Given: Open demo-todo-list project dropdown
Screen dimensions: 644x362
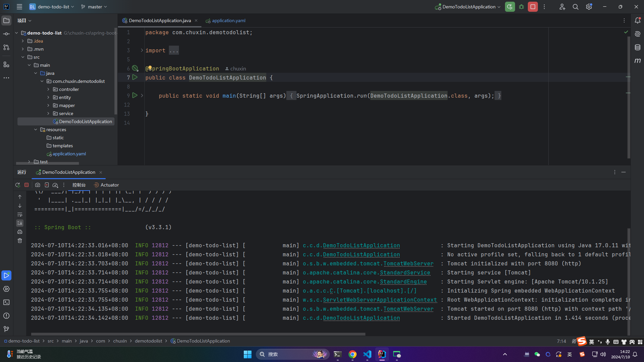Looking at the screenshot, I should pyautogui.click(x=52, y=7).
